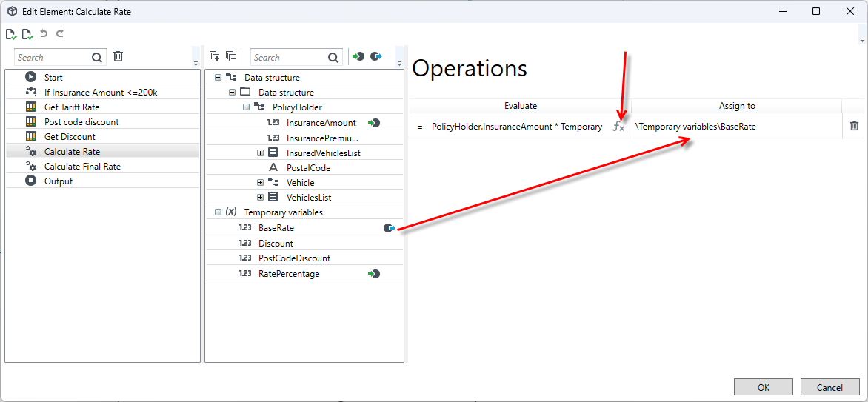This screenshot has height=402, width=868.
Task: Click the output marker beside BaseRate
Action: click(x=390, y=227)
